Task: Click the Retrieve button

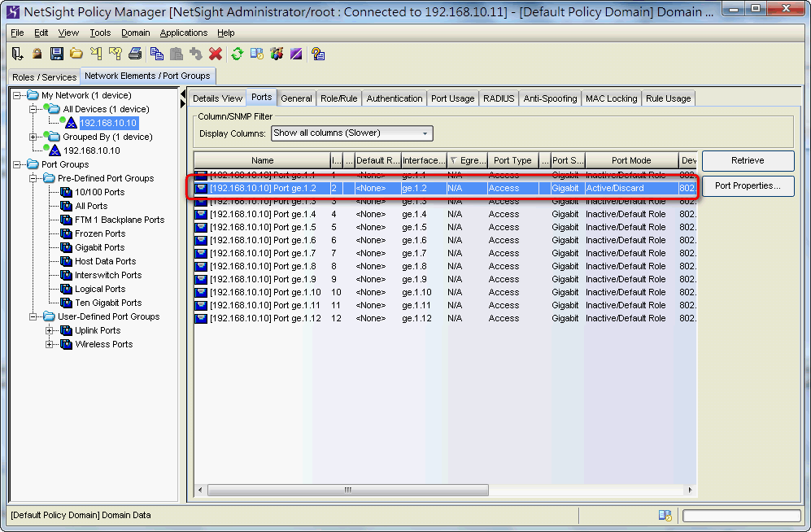Action: pos(748,160)
